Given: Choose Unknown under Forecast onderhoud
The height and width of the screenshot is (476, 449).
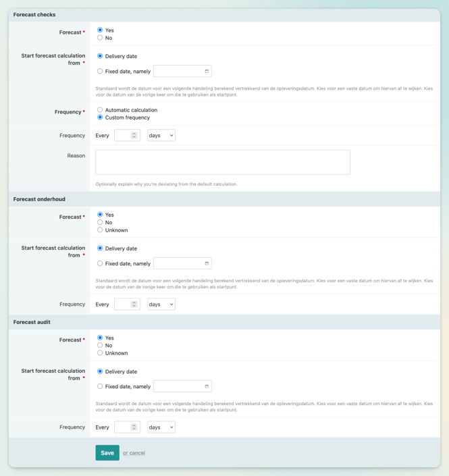Looking at the screenshot, I should coord(100,230).
